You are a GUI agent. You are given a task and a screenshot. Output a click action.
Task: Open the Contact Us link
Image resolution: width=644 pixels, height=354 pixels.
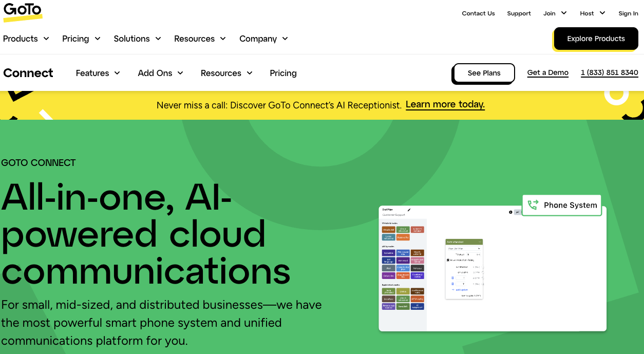tap(478, 13)
